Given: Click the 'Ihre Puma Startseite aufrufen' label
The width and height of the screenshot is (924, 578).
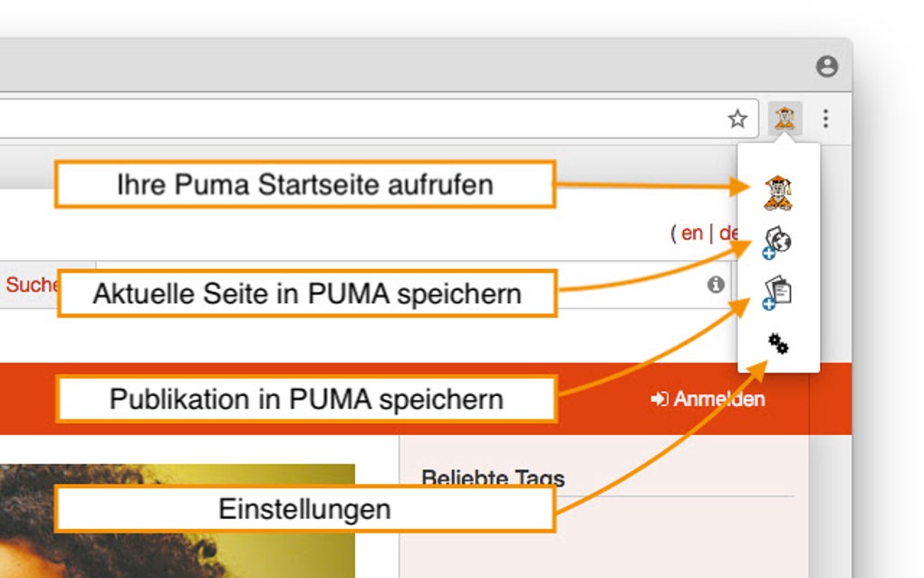Looking at the screenshot, I should (x=304, y=185).
